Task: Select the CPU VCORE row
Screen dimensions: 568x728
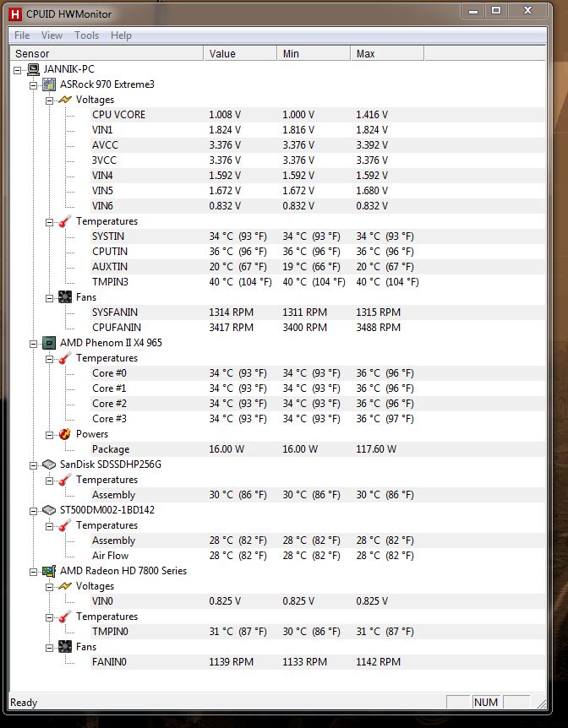Action: 318,115
